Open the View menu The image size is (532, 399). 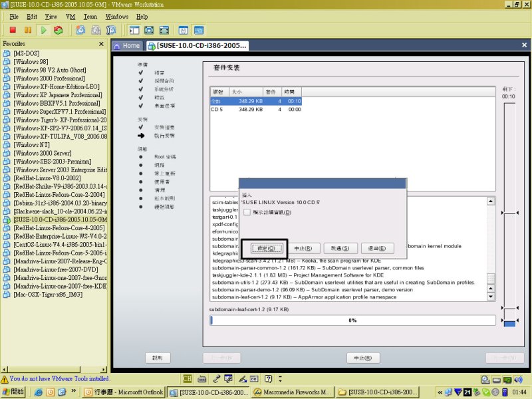point(51,17)
